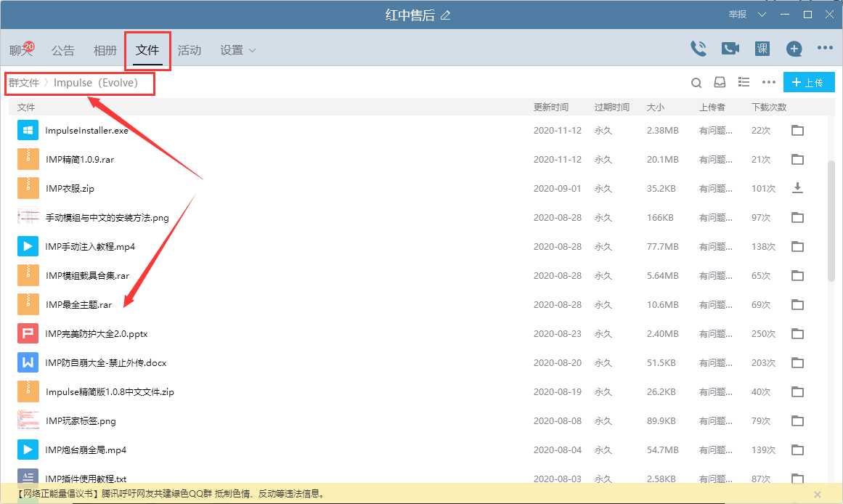This screenshot has width=843, height=504.
Task: Open thumbnail of 手动模组与中文的安装方法.png
Action: (28, 217)
